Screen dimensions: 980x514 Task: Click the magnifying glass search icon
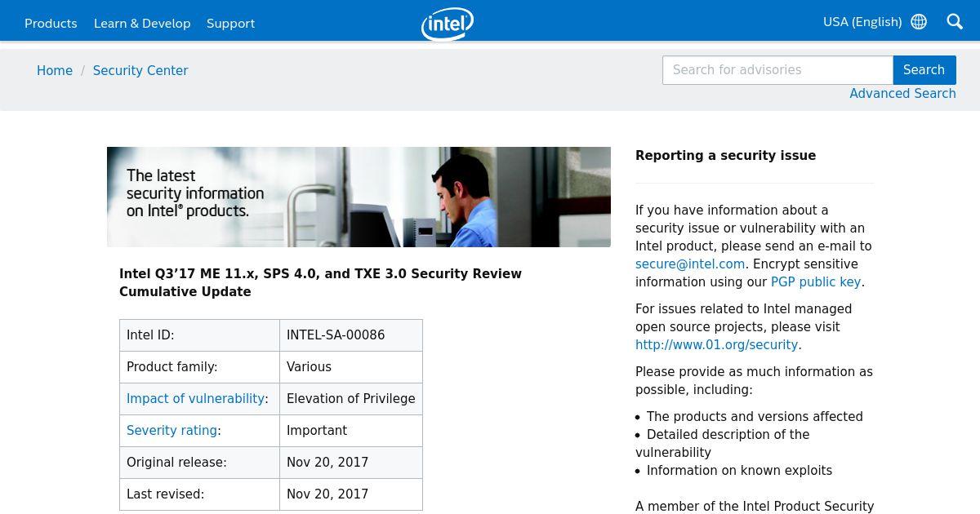click(x=955, y=22)
